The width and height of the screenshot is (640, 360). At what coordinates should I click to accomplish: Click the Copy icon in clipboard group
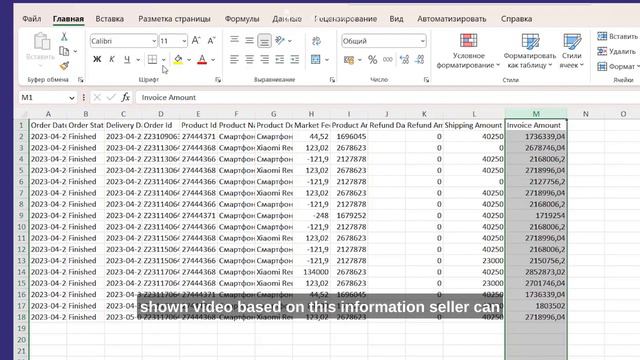coord(64,51)
